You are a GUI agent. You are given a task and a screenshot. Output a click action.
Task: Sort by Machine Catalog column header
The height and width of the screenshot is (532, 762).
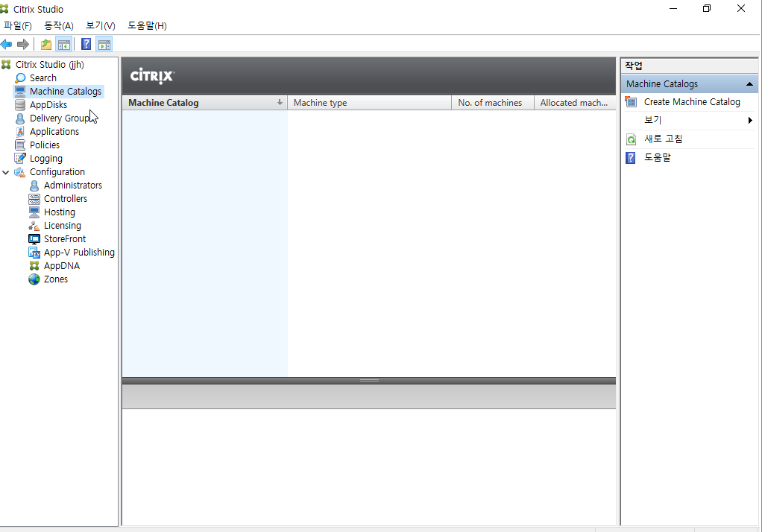[x=204, y=103]
